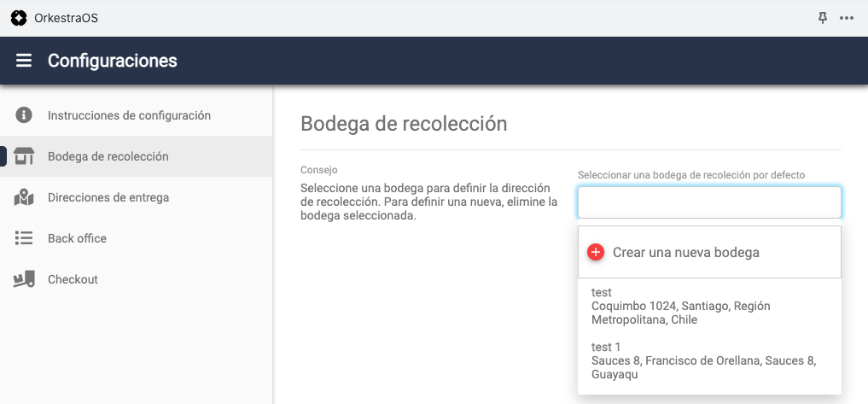Open the Back office section
Viewport: 868px width, 404px height.
point(77,238)
